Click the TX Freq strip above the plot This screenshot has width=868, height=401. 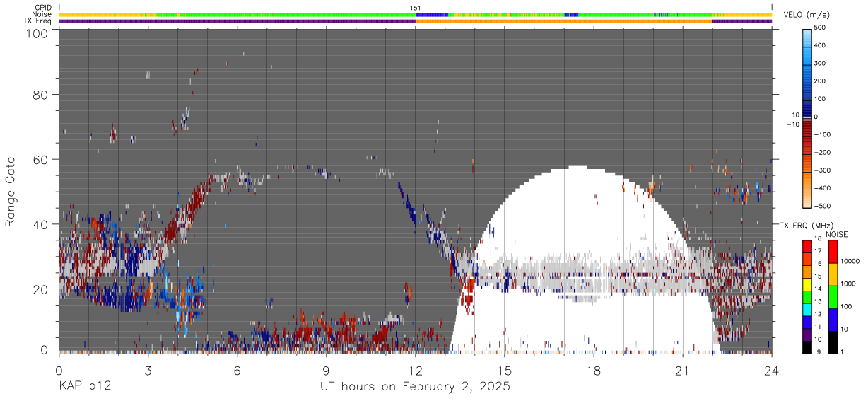pyautogui.click(x=416, y=21)
